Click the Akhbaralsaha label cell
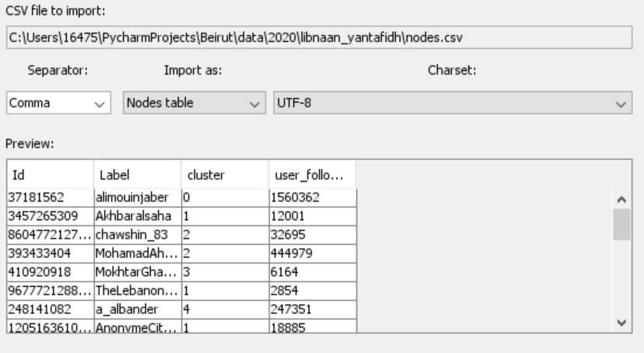Viewport: 644px width, 353px height. [x=136, y=211]
